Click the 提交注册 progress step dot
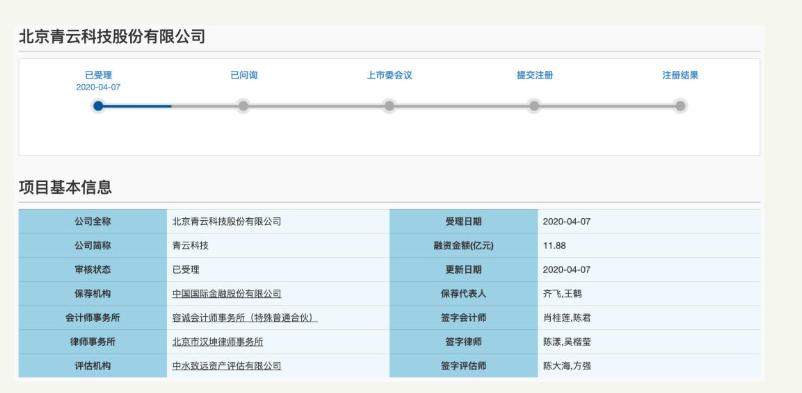The height and width of the screenshot is (393, 802). point(534,106)
